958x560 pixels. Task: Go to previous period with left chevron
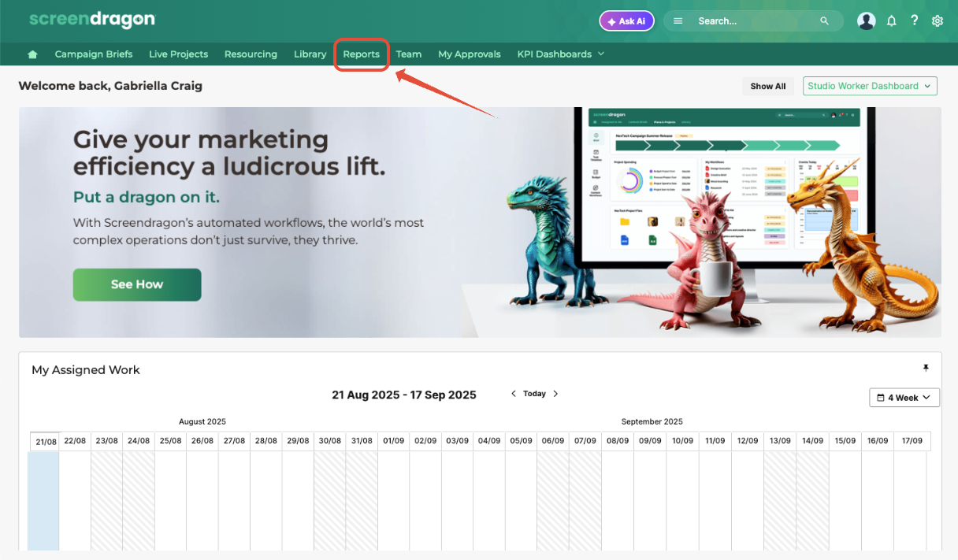[514, 394]
